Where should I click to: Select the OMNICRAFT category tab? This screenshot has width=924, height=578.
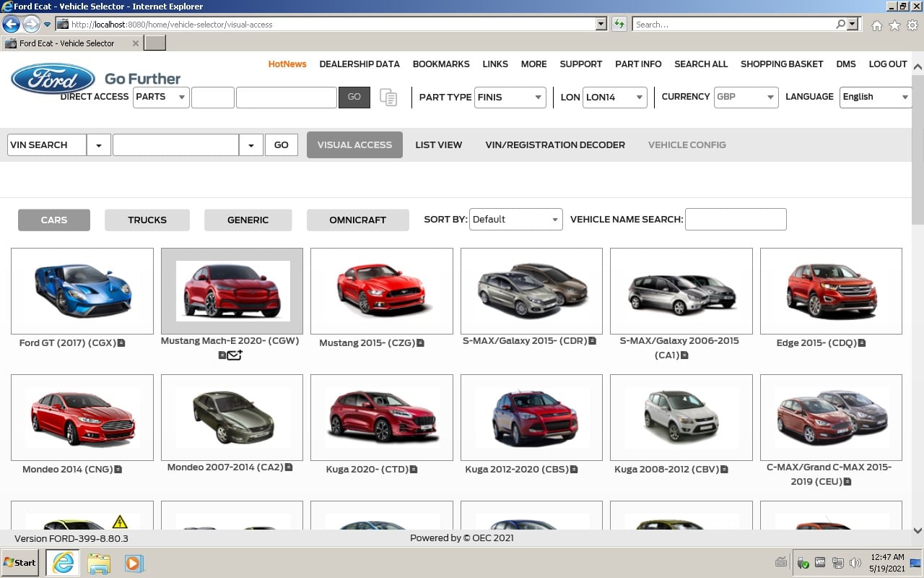(x=357, y=220)
